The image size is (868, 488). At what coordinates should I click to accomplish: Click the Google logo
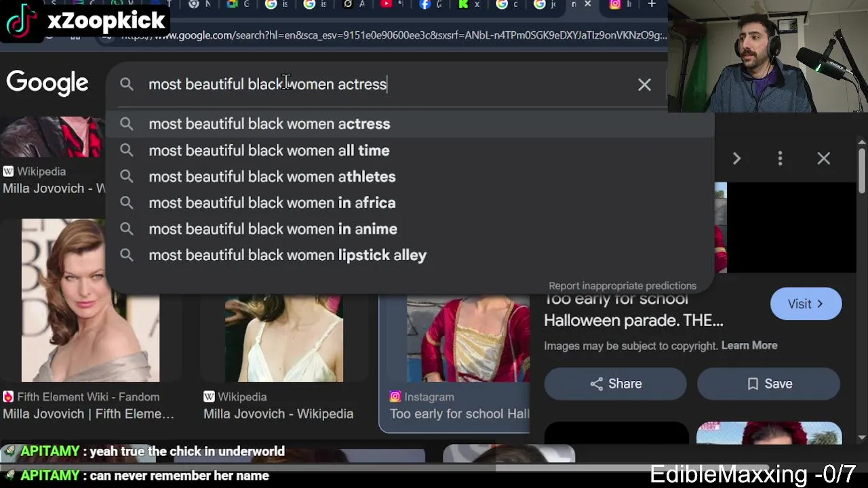47,83
